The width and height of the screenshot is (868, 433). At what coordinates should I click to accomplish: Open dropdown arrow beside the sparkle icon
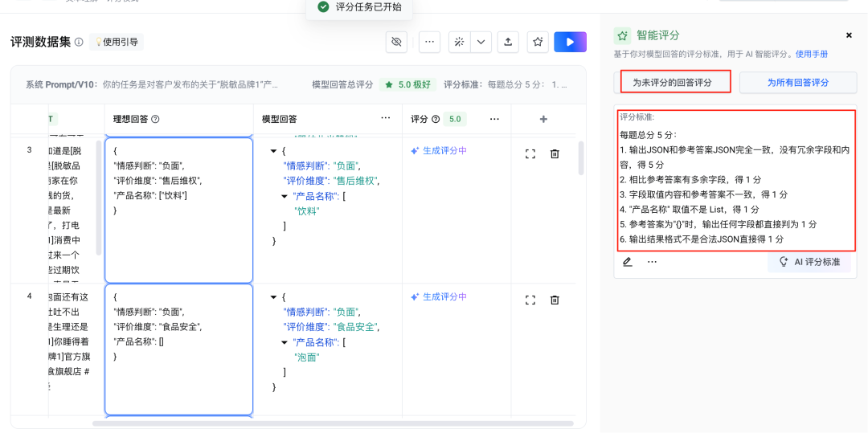tap(481, 42)
